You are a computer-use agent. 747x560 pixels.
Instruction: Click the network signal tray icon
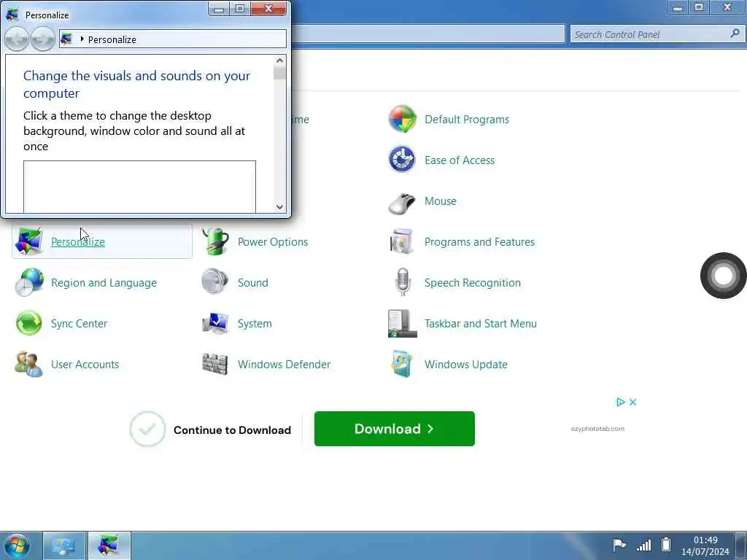(x=643, y=545)
